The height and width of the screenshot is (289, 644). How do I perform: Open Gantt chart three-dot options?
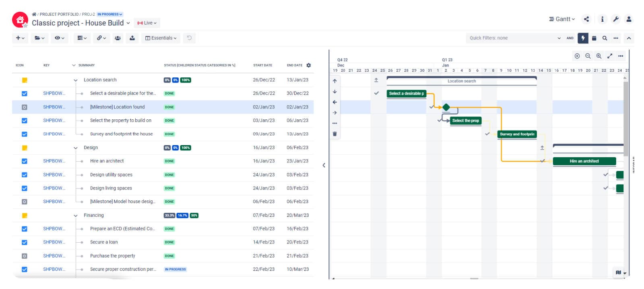(x=621, y=56)
